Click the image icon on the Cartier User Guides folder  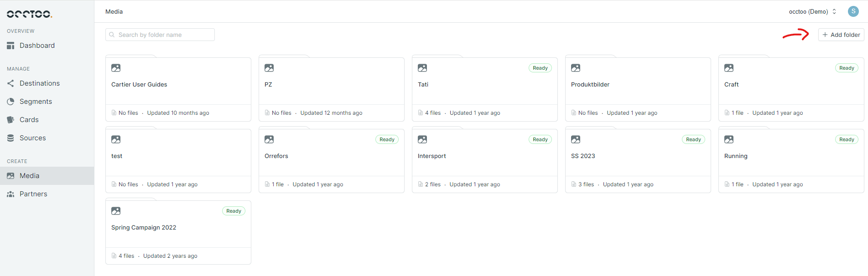pos(116,68)
